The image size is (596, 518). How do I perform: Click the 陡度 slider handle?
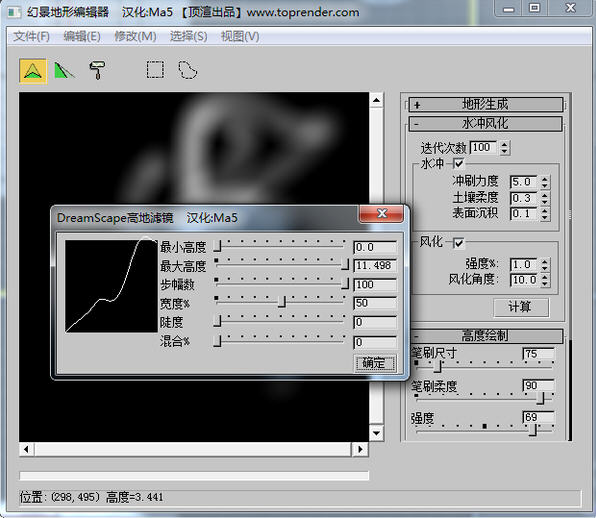tap(217, 321)
